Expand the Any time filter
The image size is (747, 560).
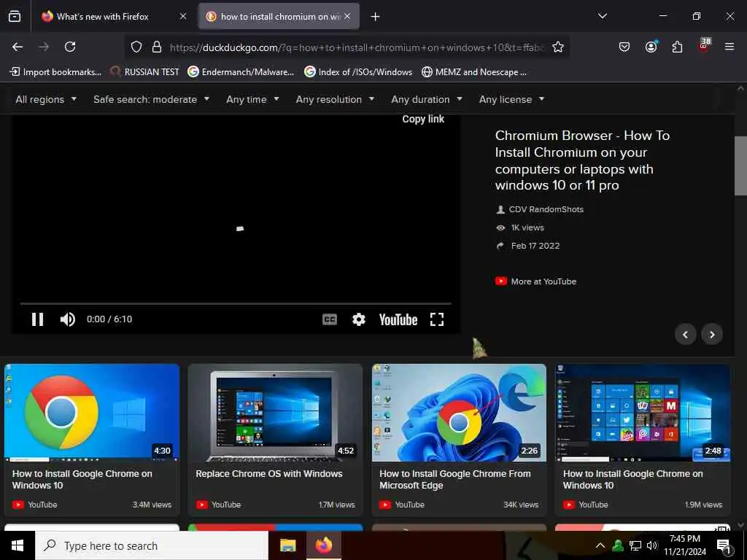pos(252,99)
